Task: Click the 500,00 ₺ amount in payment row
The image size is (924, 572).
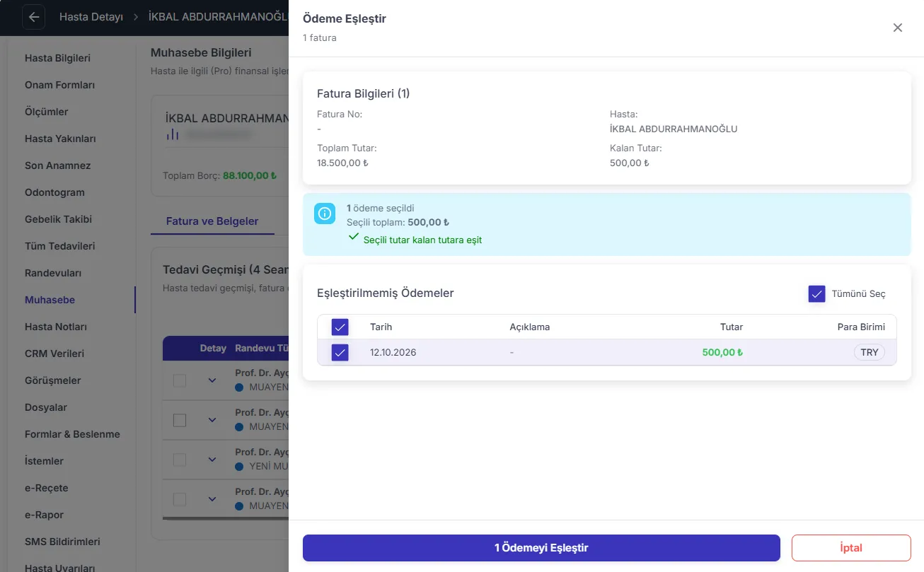Action: coord(722,352)
